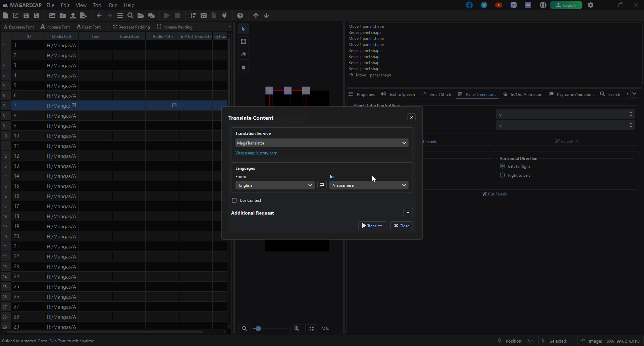Open the hamburger list icon in toolbar
This screenshot has width=644, height=346.
[120, 15]
